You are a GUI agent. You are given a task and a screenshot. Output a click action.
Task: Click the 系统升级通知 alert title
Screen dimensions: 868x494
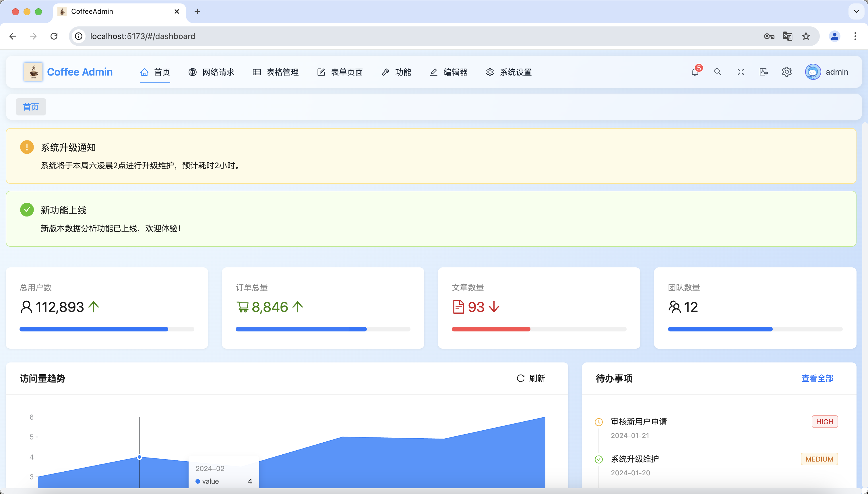click(68, 148)
